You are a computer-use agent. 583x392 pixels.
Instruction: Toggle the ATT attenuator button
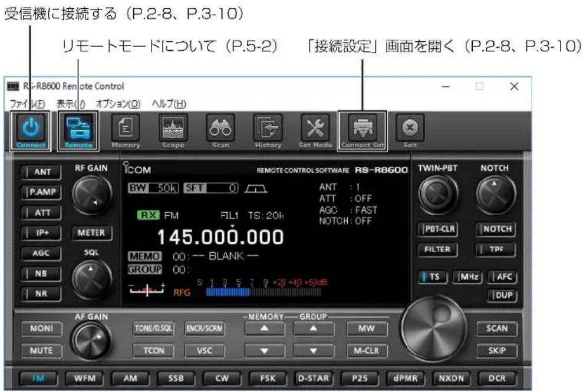41,212
